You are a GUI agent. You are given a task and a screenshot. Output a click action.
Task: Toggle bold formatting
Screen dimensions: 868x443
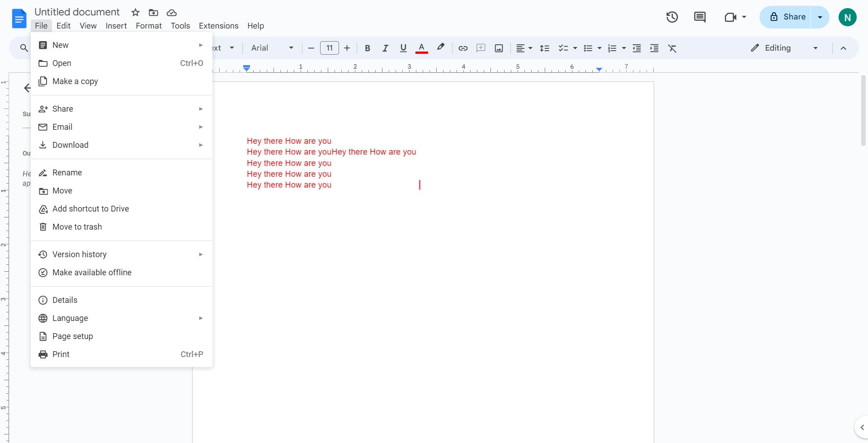pos(367,48)
